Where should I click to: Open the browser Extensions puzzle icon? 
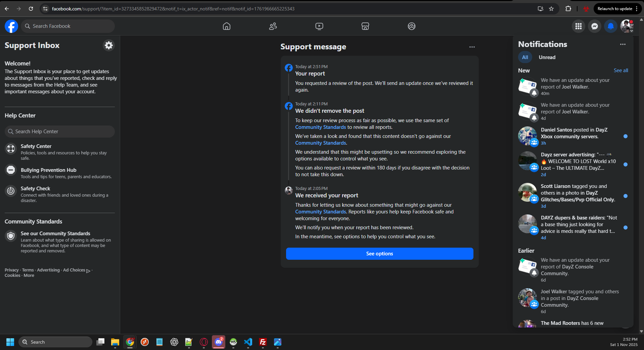pos(568,9)
